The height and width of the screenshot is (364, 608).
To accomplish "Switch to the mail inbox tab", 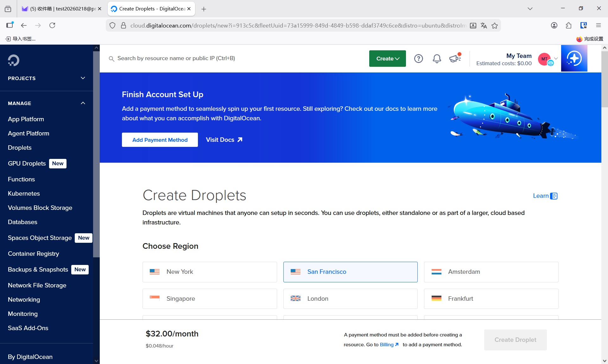I will click(x=61, y=9).
